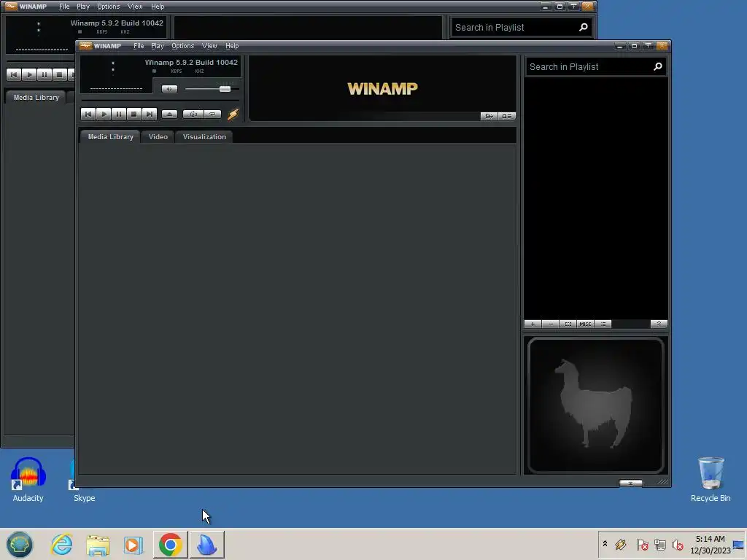Click Winamp 5.9.2 Build 10042 song title
The image size is (747, 560).
[191, 63]
